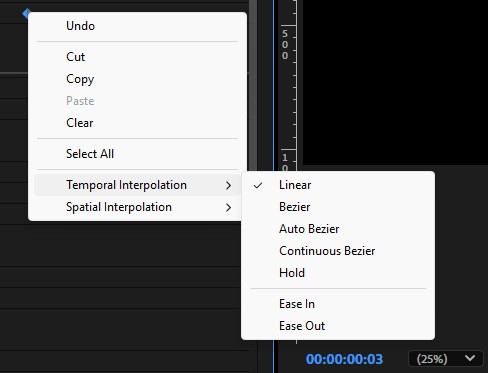
Task: Click the 00:00:00:03 timecode field
Action: [x=344, y=359]
